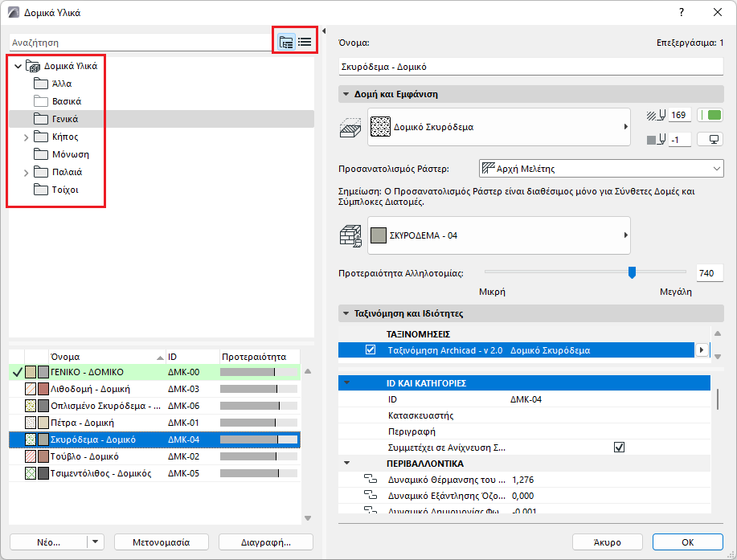The image size is (737, 560).
Task: Confirm with the OK button
Action: point(687,542)
